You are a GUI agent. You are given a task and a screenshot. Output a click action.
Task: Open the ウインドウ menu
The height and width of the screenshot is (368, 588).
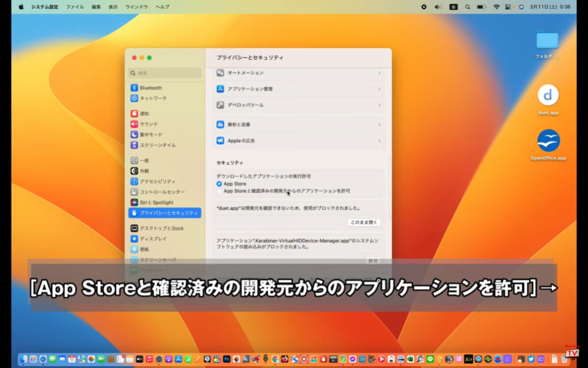137,7
